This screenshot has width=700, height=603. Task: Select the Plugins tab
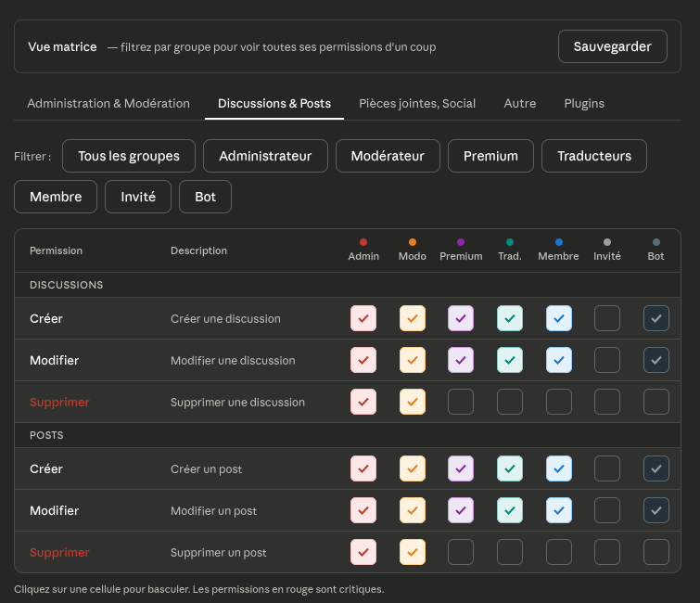tap(584, 103)
